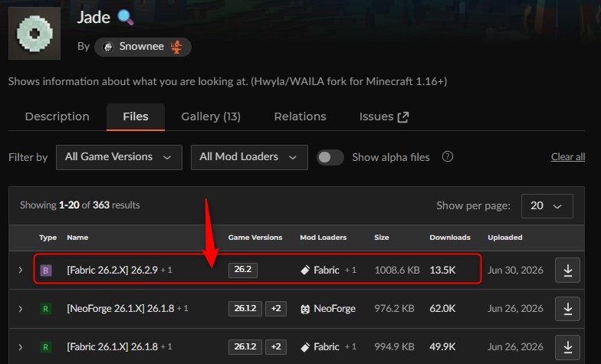The height and width of the screenshot is (364, 601).
Task: Expand the NeoForge 26.1.X 26.1.8 file row
Action: coord(21,308)
